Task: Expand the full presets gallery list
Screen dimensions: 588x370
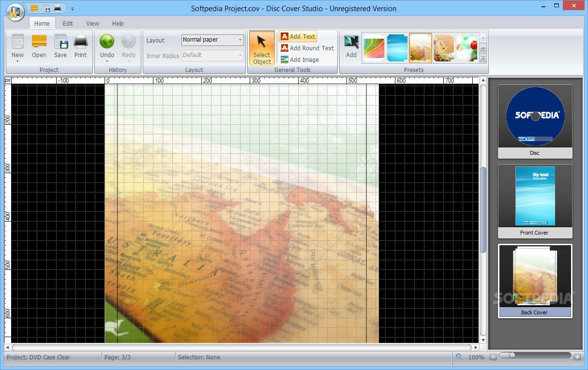Action: [483, 59]
